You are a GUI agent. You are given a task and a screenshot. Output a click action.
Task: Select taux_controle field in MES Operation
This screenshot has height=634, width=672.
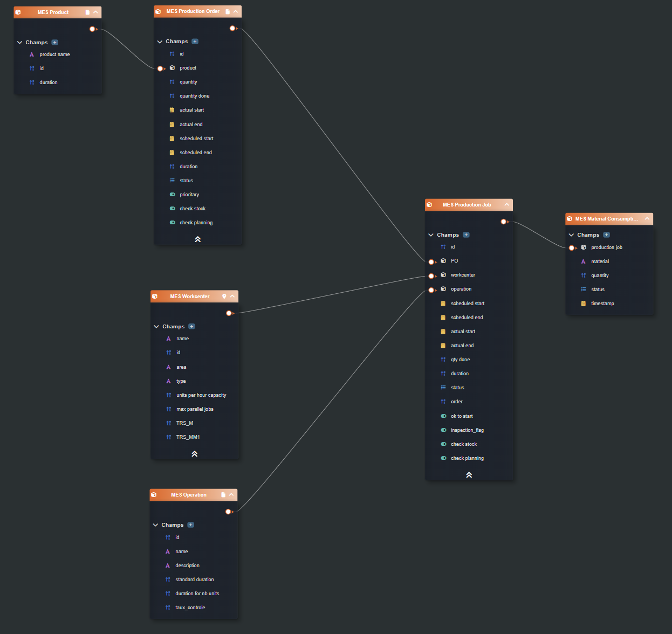point(190,608)
